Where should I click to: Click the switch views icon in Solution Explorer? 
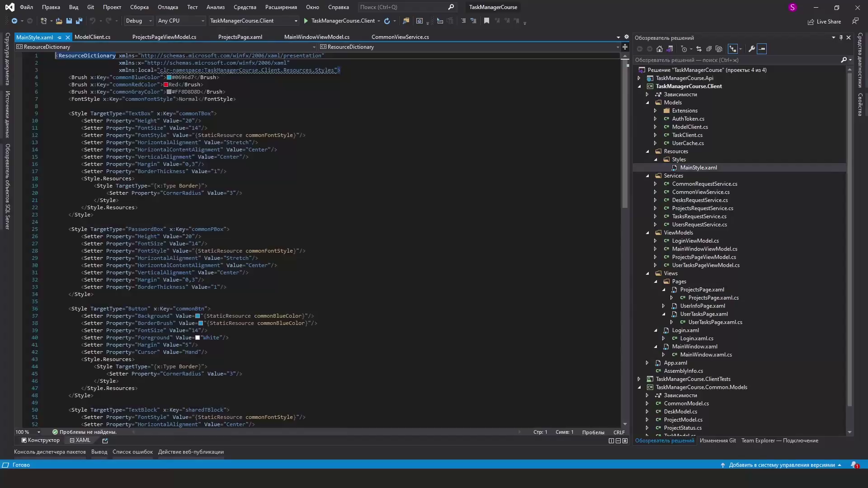(670, 49)
